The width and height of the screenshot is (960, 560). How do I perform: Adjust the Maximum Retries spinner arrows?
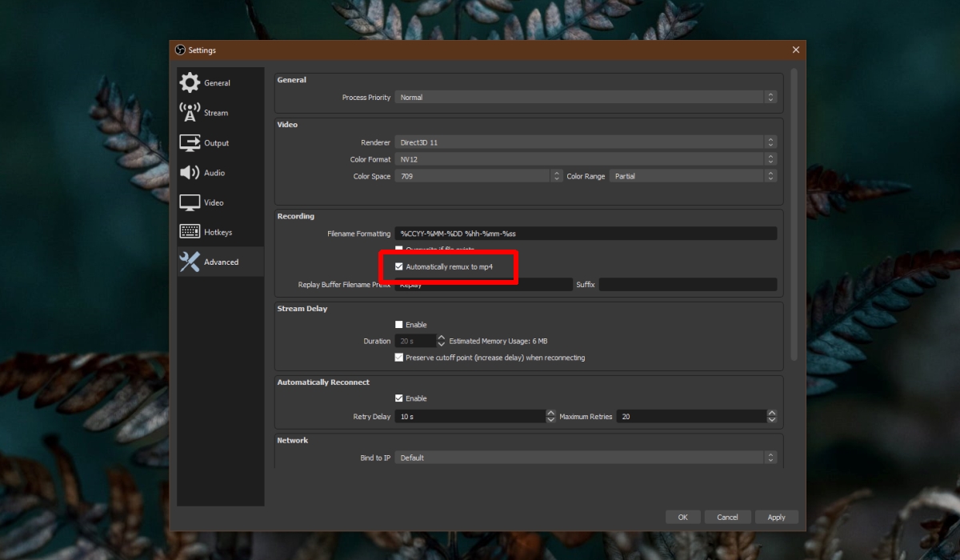click(772, 417)
